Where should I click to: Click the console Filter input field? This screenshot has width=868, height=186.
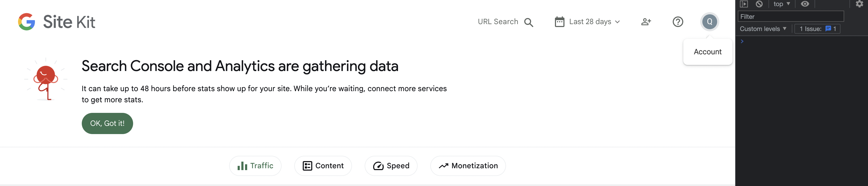coord(790,16)
